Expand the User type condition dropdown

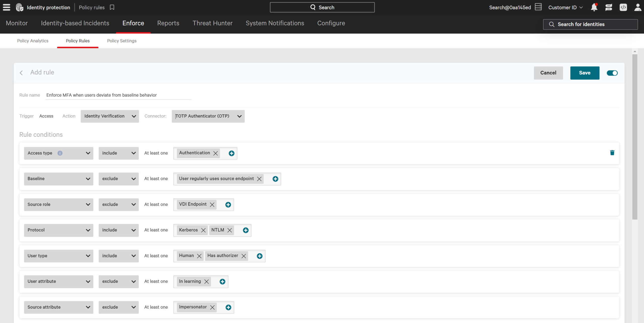point(59,256)
